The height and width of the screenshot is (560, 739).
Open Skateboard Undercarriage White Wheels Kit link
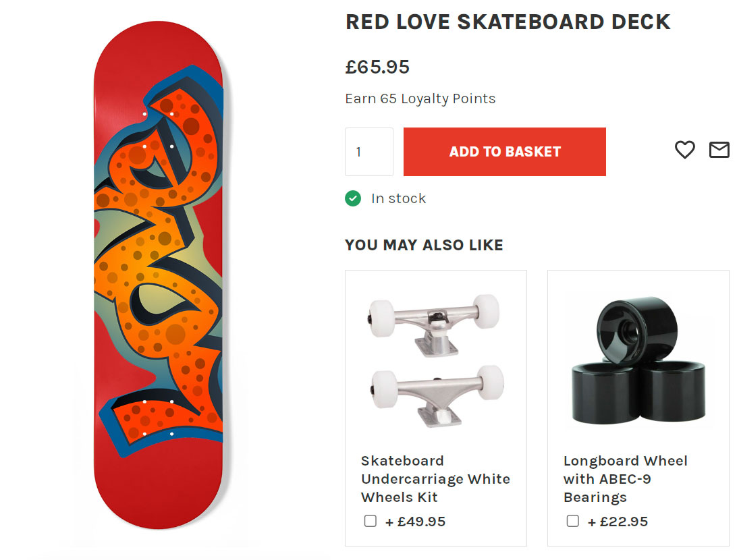435,479
